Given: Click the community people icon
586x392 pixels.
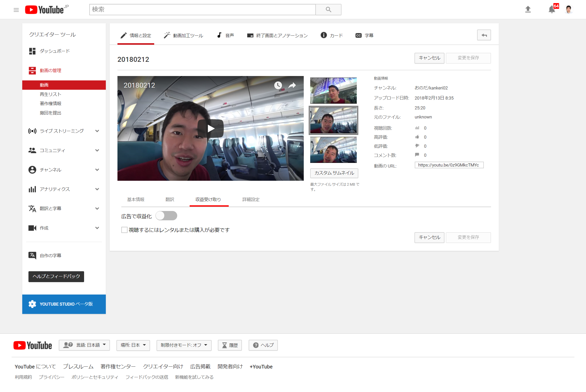Looking at the screenshot, I should (x=32, y=150).
